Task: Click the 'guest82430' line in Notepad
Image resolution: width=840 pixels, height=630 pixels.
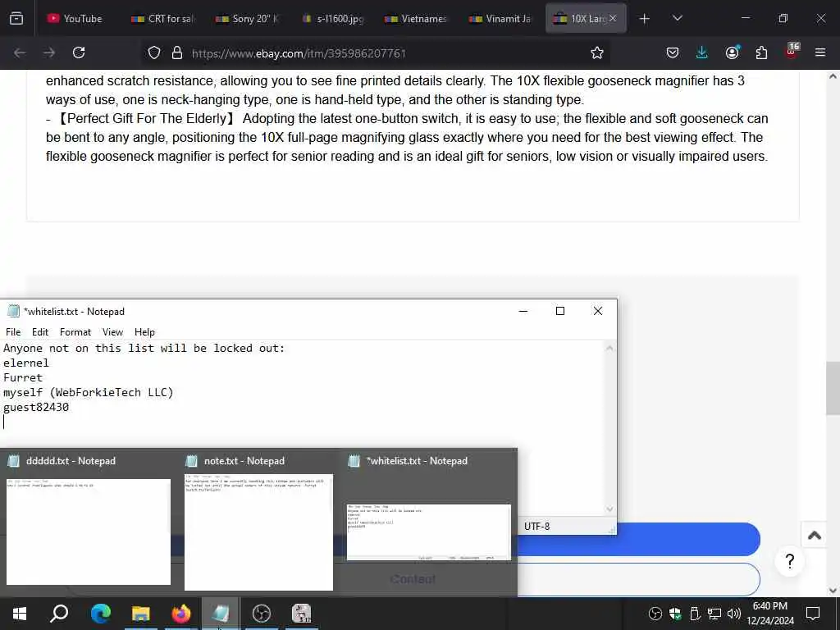Action: (x=36, y=407)
